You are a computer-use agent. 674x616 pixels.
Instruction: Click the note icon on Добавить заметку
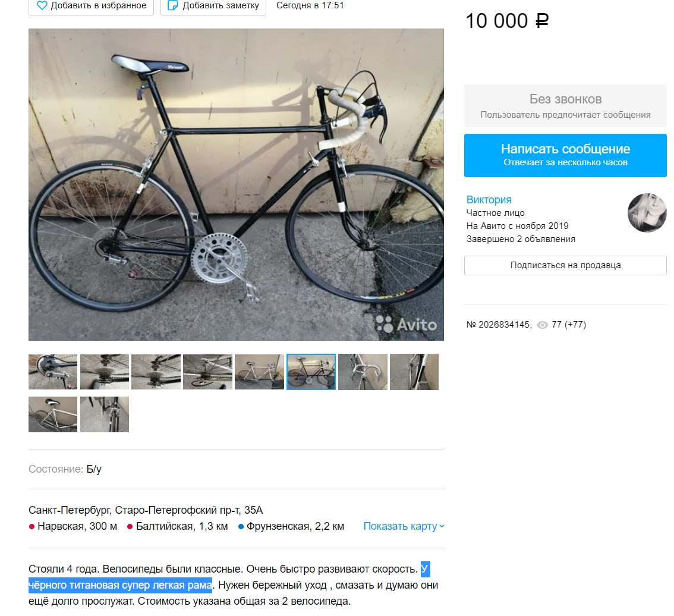[x=172, y=5]
